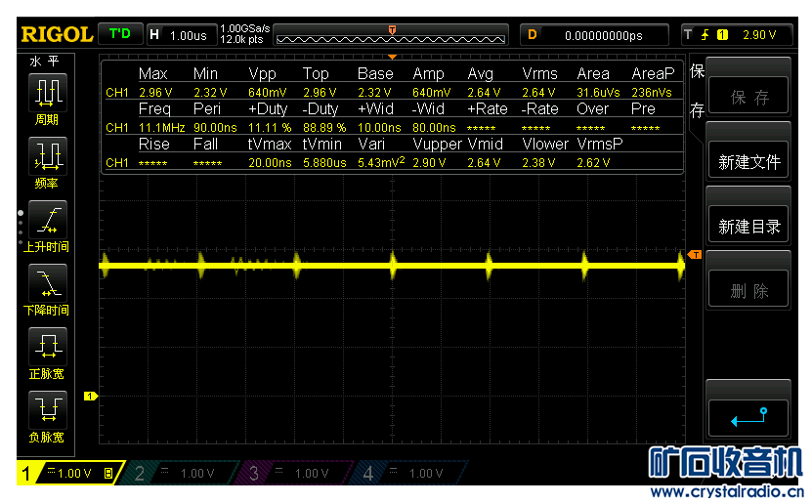Click the back arrow return button

[748, 417]
